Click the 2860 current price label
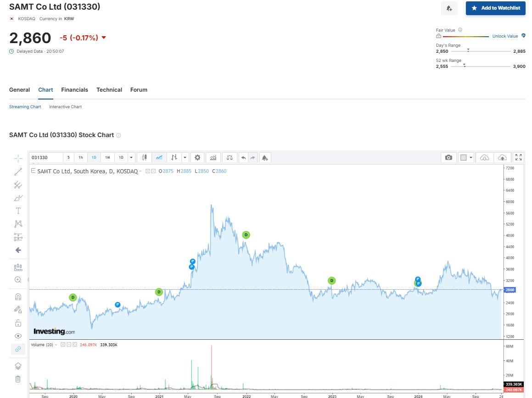The image size is (532, 398). [510, 290]
